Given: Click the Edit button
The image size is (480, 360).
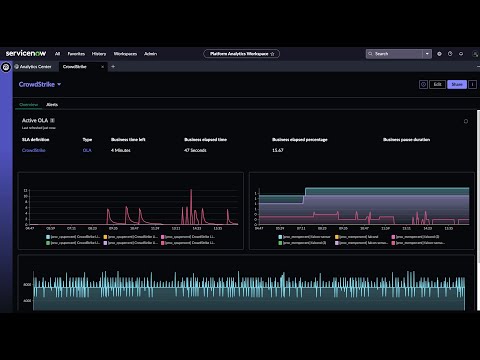Looking at the screenshot, I should (x=437, y=85).
